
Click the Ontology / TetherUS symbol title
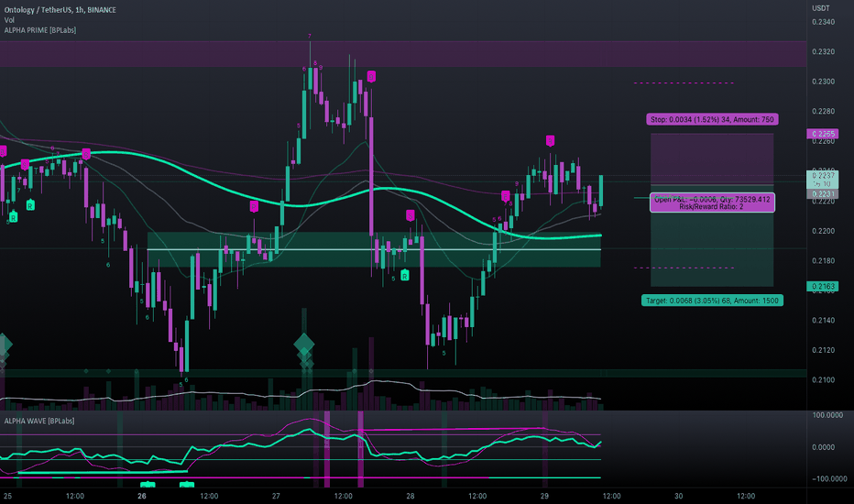click(60, 10)
